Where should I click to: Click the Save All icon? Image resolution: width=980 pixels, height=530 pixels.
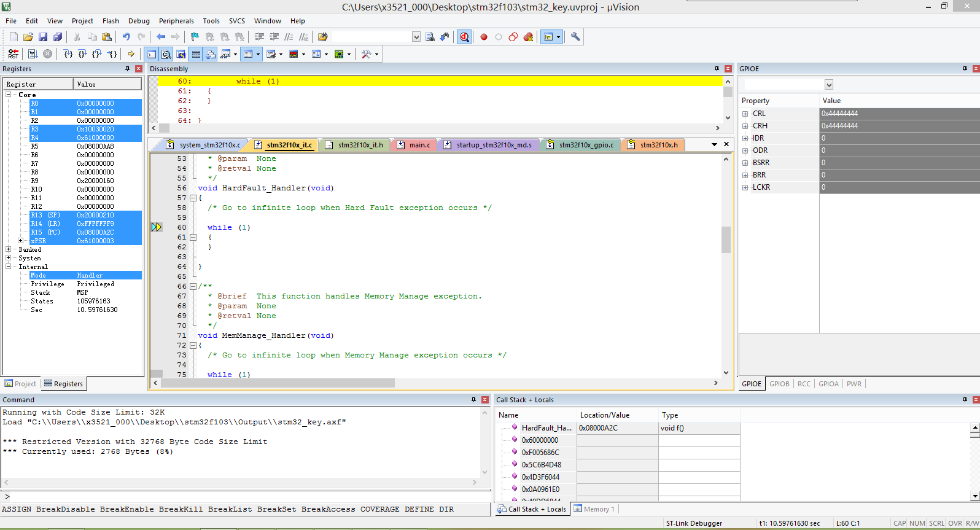(x=58, y=37)
